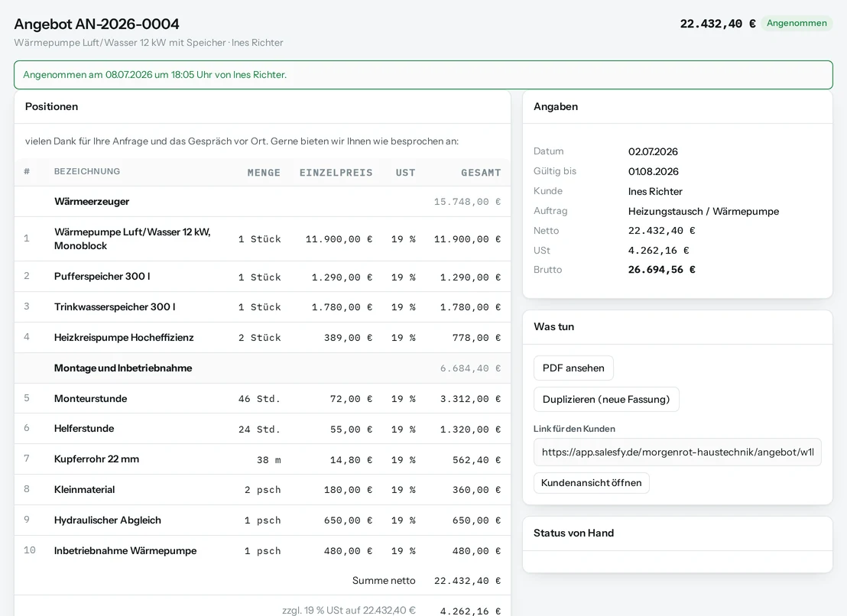Select the customer link URL field
Viewport: 847px width, 616px height.
point(677,452)
